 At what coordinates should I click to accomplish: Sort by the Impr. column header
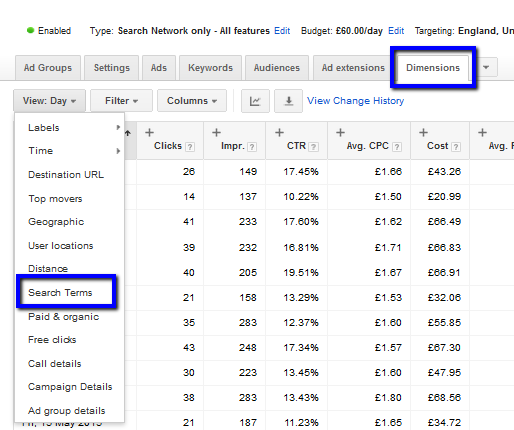[233, 146]
